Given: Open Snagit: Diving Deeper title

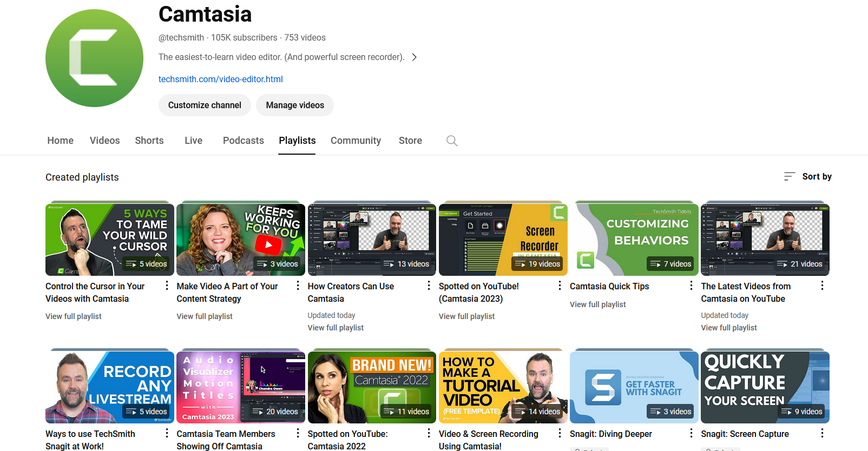Looking at the screenshot, I should tap(611, 434).
